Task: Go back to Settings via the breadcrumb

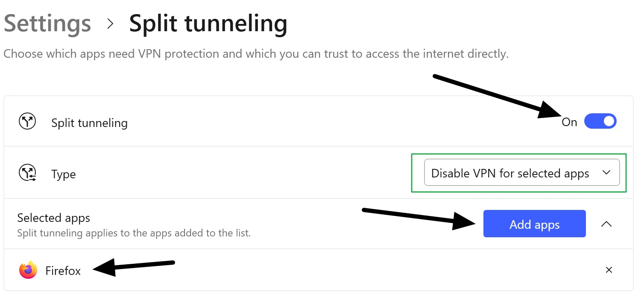Action: point(47,24)
